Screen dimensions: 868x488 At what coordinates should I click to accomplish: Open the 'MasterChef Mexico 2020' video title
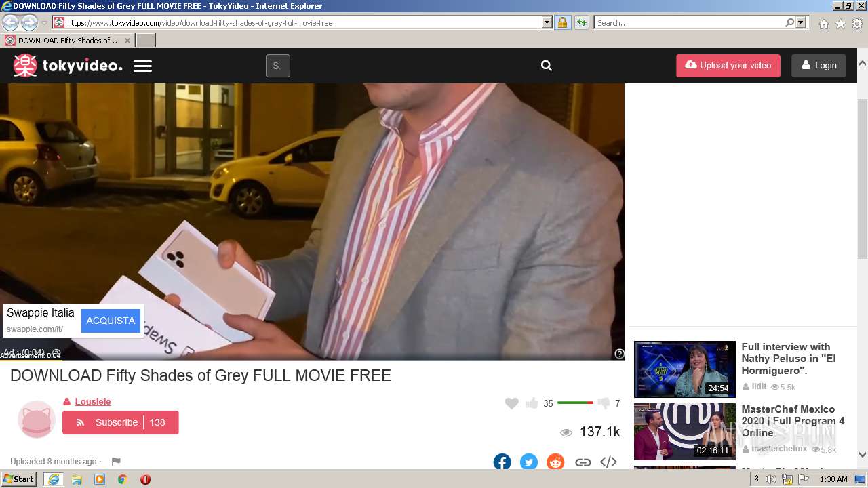point(793,421)
